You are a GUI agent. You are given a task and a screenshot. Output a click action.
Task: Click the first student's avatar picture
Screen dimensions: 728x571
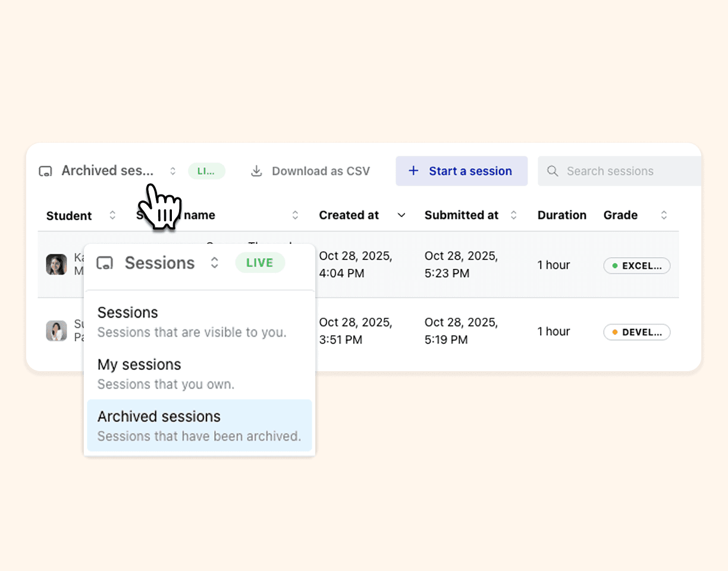click(x=56, y=264)
